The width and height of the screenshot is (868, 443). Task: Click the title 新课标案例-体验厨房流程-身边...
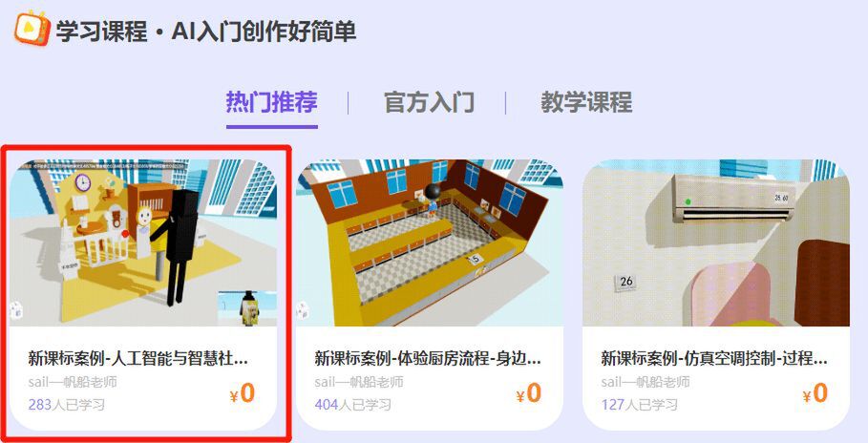click(x=428, y=358)
